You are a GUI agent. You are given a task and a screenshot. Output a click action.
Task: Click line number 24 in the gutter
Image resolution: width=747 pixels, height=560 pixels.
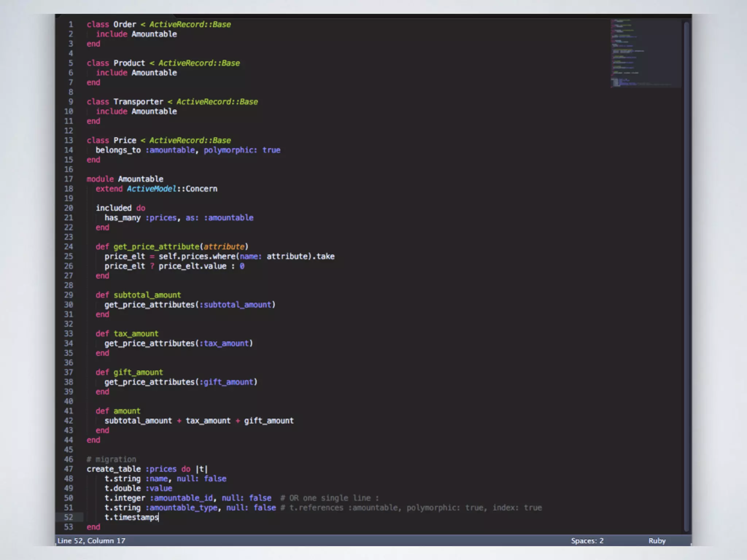point(69,247)
